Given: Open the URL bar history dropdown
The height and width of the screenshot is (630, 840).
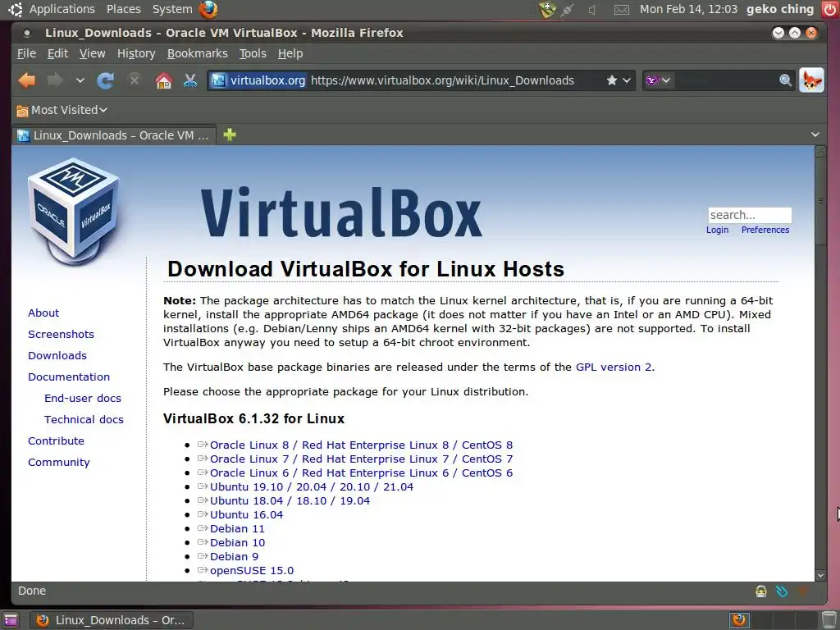Looking at the screenshot, I should click(x=627, y=80).
